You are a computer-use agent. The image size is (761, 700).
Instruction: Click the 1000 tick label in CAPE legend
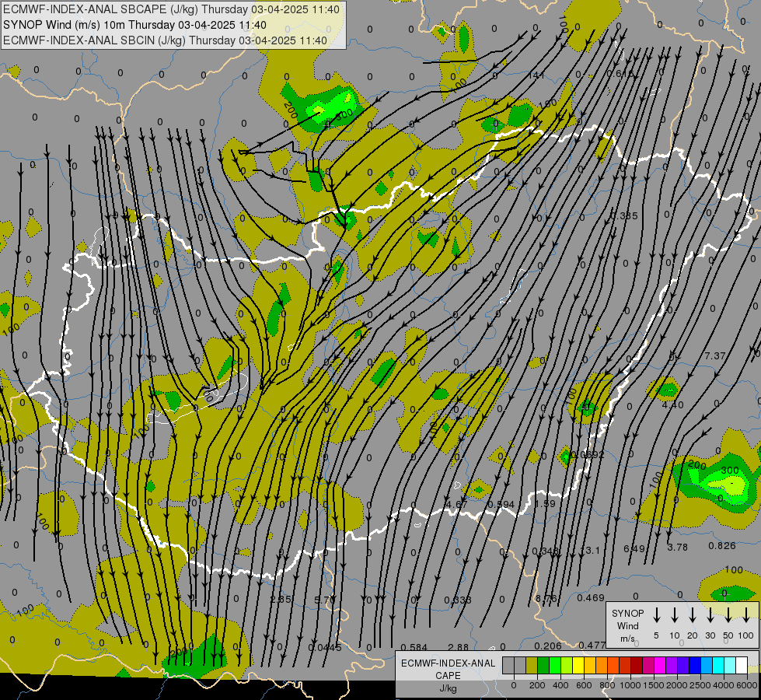click(630, 685)
